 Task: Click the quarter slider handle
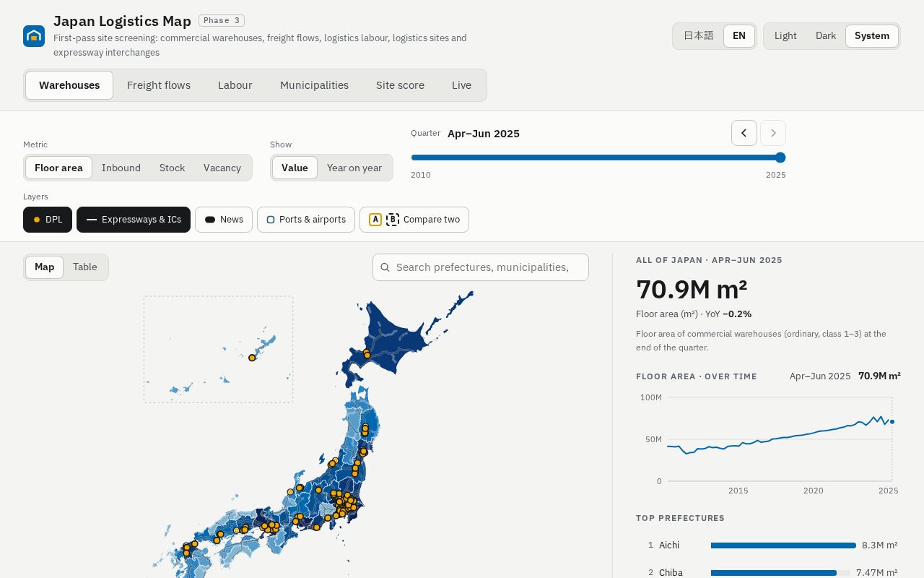780,158
